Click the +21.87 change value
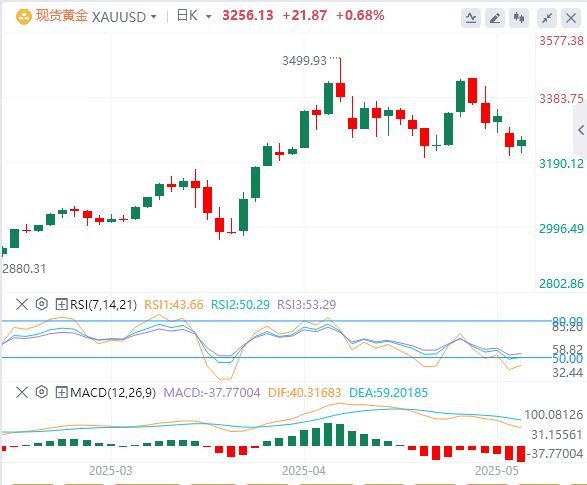The width and height of the screenshot is (587, 485). point(304,16)
